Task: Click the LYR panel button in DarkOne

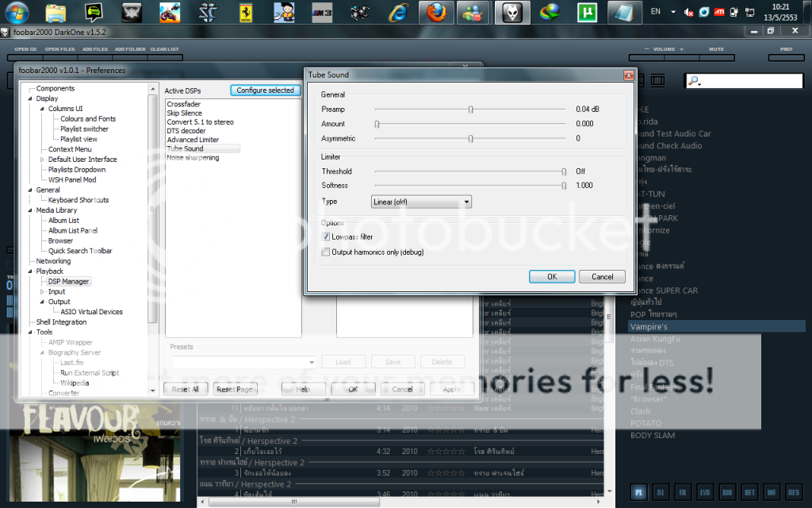Action: click(x=705, y=492)
